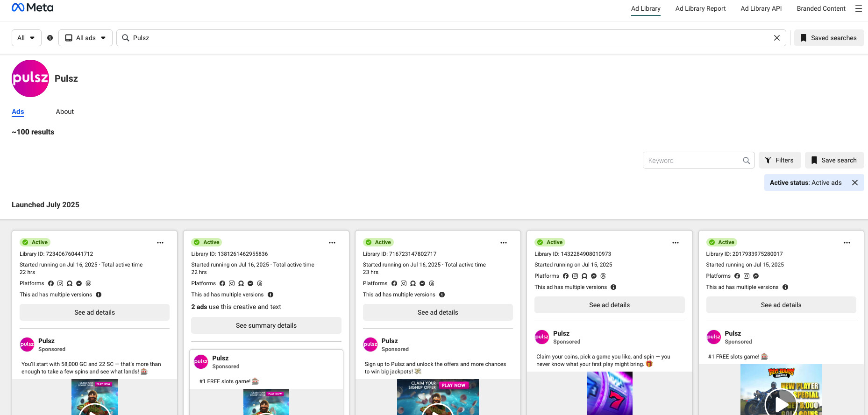Switch to the About tab
868x415 pixels.
(x=65, y=112)
